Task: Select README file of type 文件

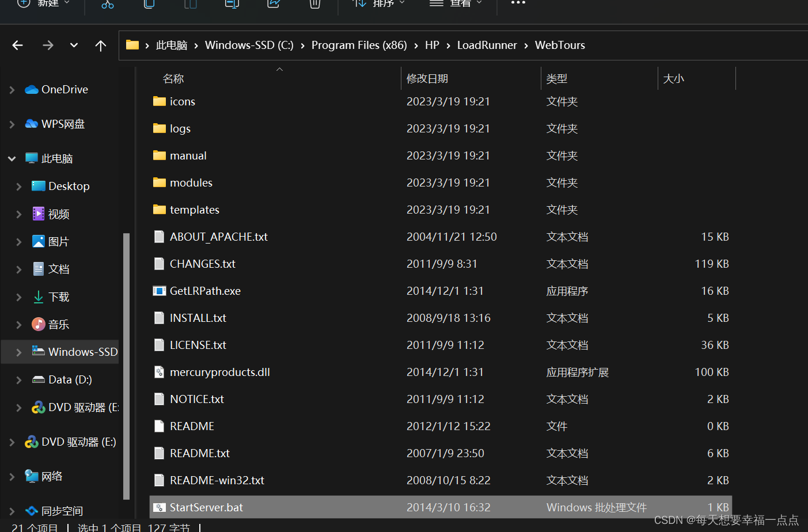Action: click(x=192, y=426)
